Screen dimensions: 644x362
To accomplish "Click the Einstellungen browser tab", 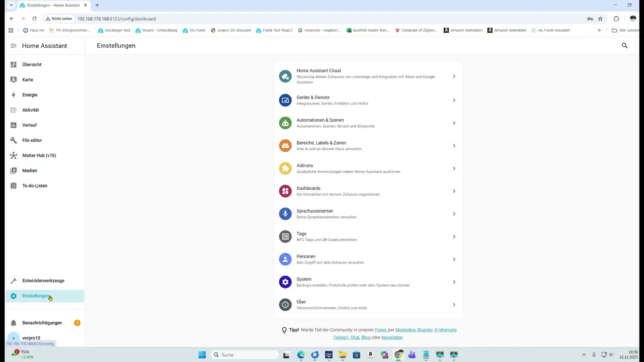I will pos(53,5).
